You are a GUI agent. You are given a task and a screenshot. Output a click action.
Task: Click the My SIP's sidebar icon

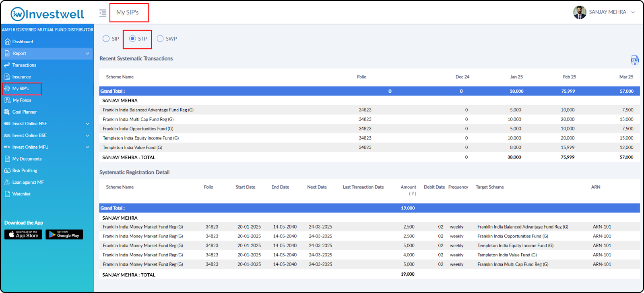click(x=7, y=88)
